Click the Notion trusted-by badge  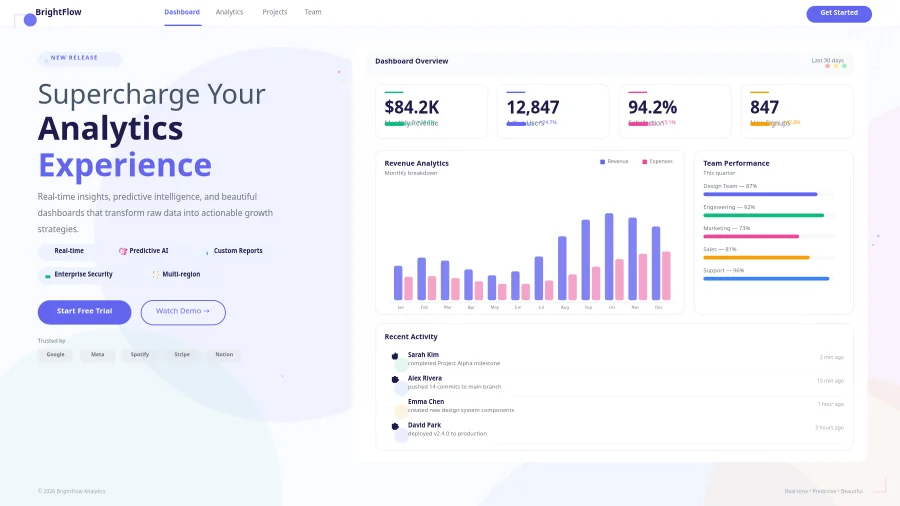point(224,355)
